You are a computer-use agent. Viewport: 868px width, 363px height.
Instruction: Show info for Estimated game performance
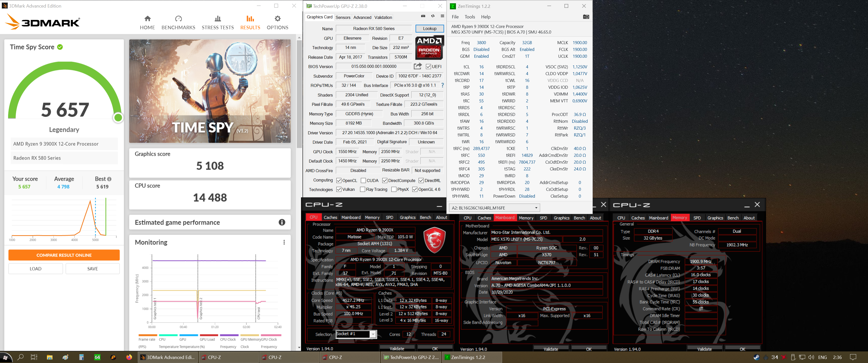pos(282,222)
